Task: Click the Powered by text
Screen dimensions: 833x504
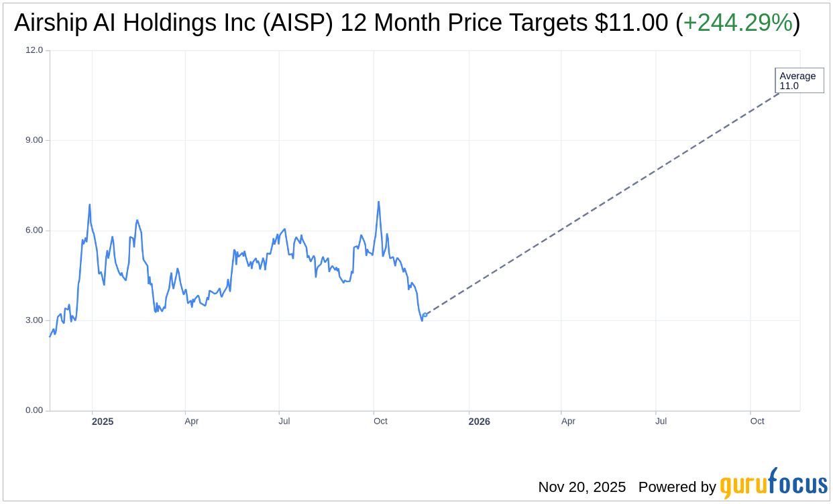Action: [677, 487]
